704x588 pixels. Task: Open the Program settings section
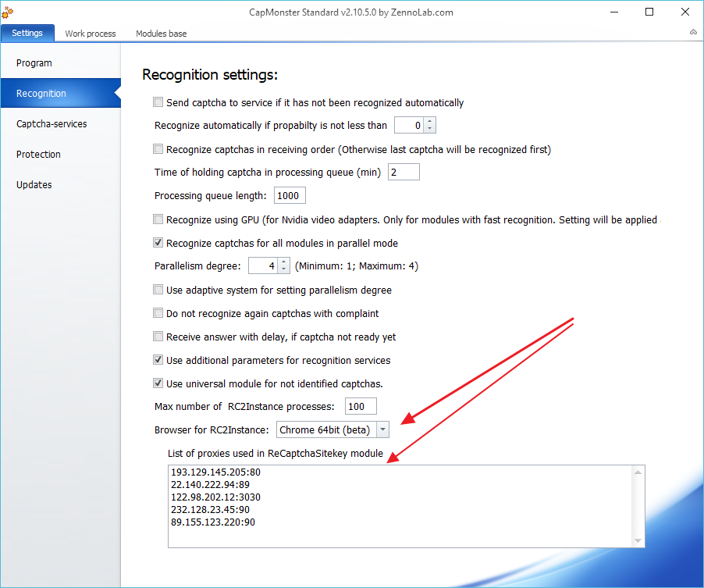tap(61, 63)
